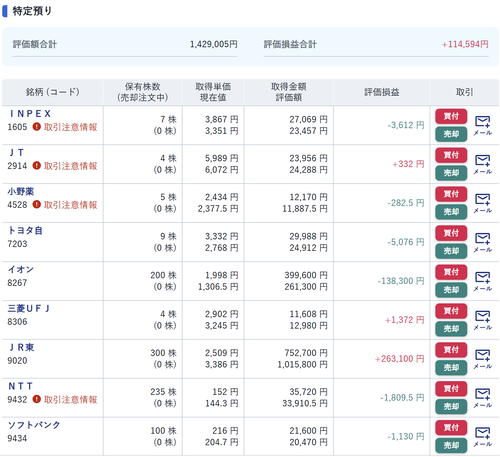Open 取引注意情報 warning for INPEX
The height and width of the screenshot is (457, 500).
click(x=65, y=127)
